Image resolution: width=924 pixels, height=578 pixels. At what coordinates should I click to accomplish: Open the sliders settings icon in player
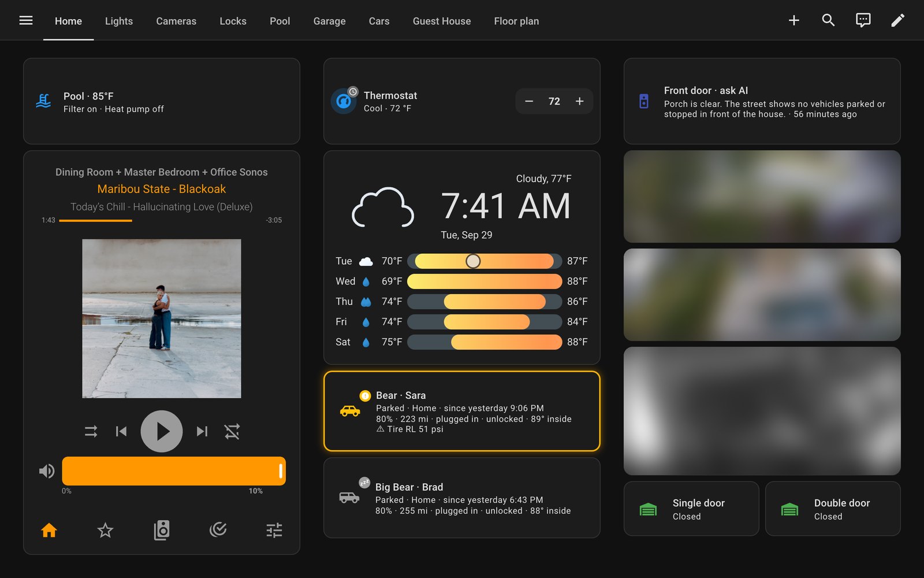click(274, 530)
